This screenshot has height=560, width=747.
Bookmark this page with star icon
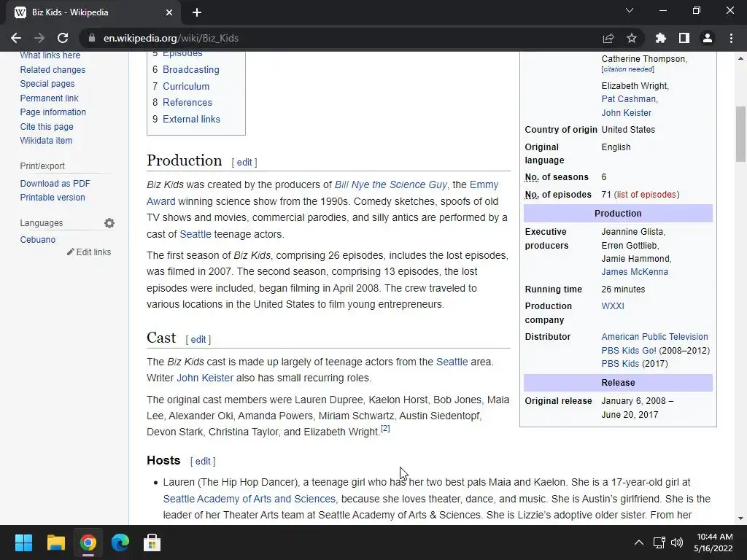[x=632, y=38]
